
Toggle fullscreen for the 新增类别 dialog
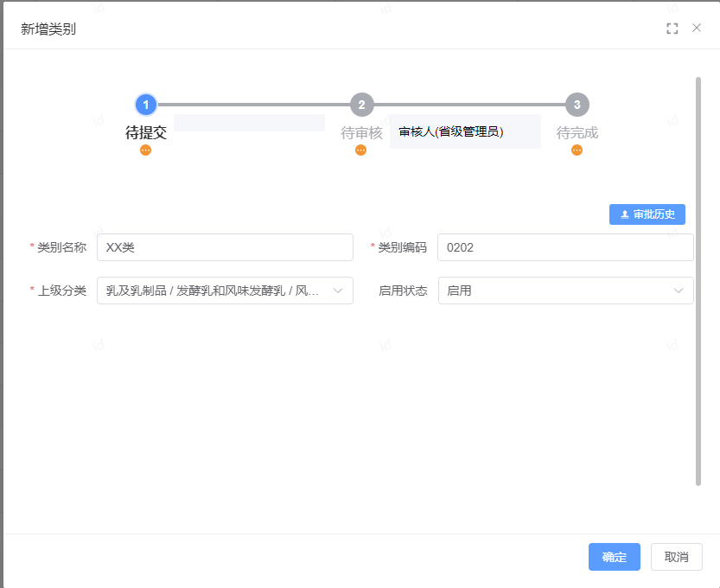click(672, 29)
